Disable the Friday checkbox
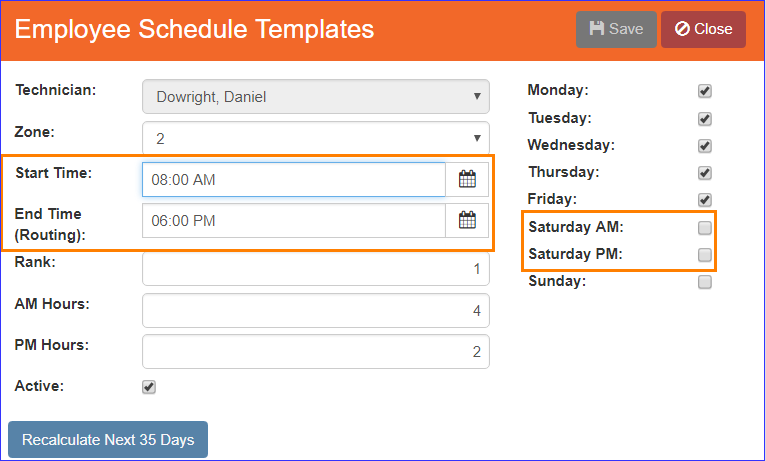The image size is (766, 461). 704,199
